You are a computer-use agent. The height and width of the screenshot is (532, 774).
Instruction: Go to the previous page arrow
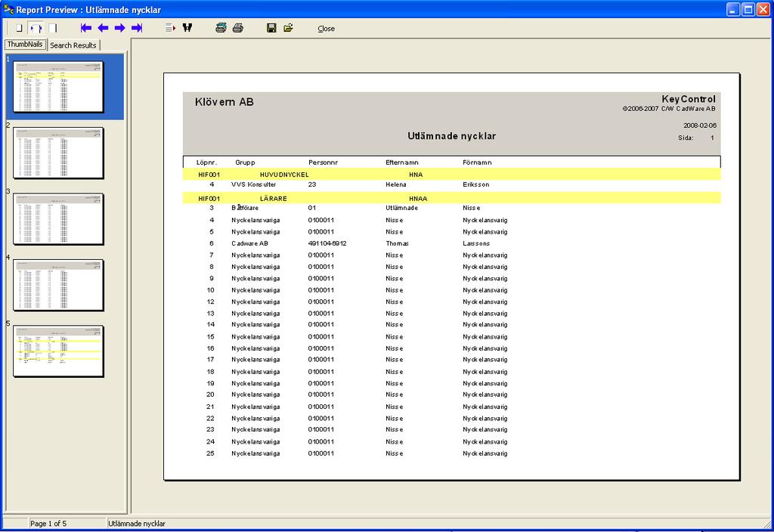click(x=103, y=28)
